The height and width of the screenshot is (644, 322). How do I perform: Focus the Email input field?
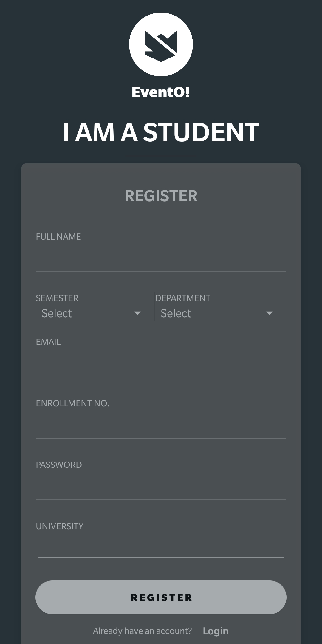point(161,365)
